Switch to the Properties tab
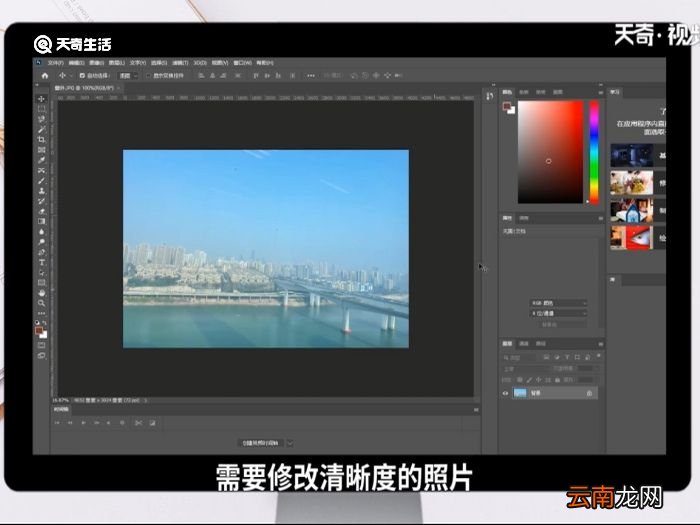 507,218
